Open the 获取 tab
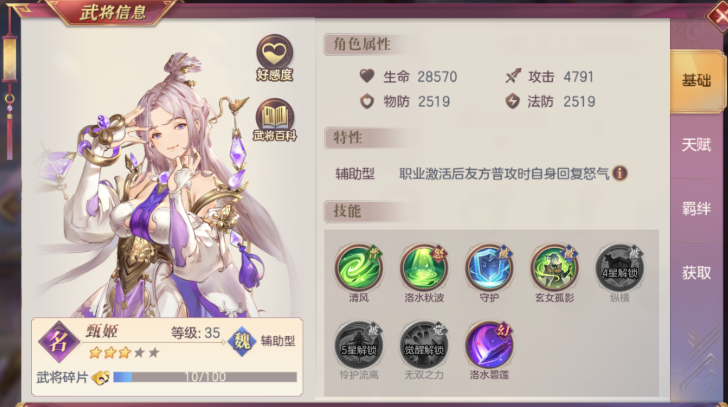Viewport: 728px width, 407px height. pos(696,273)
